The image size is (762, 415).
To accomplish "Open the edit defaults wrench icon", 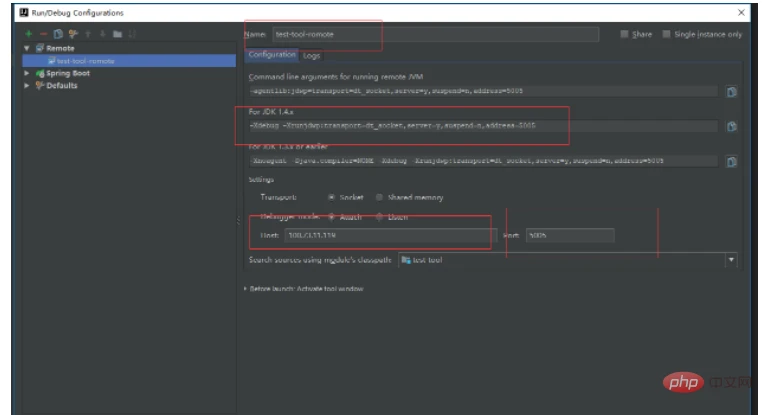I will tap(71, 34).
